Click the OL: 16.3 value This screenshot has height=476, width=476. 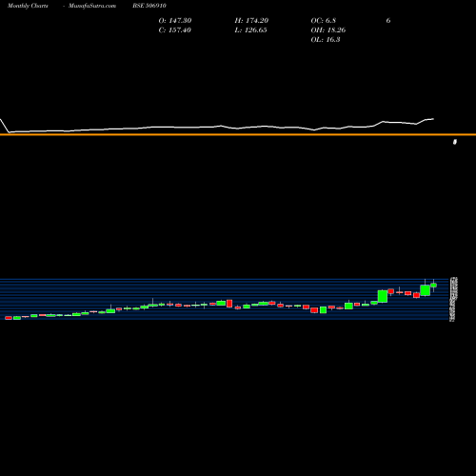click(x=326, y=40)
